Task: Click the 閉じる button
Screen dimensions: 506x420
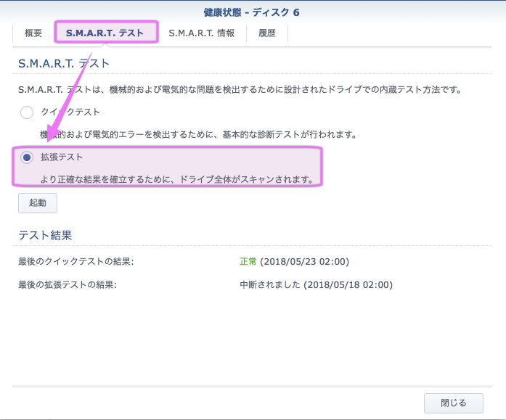Action: point(454,403)
